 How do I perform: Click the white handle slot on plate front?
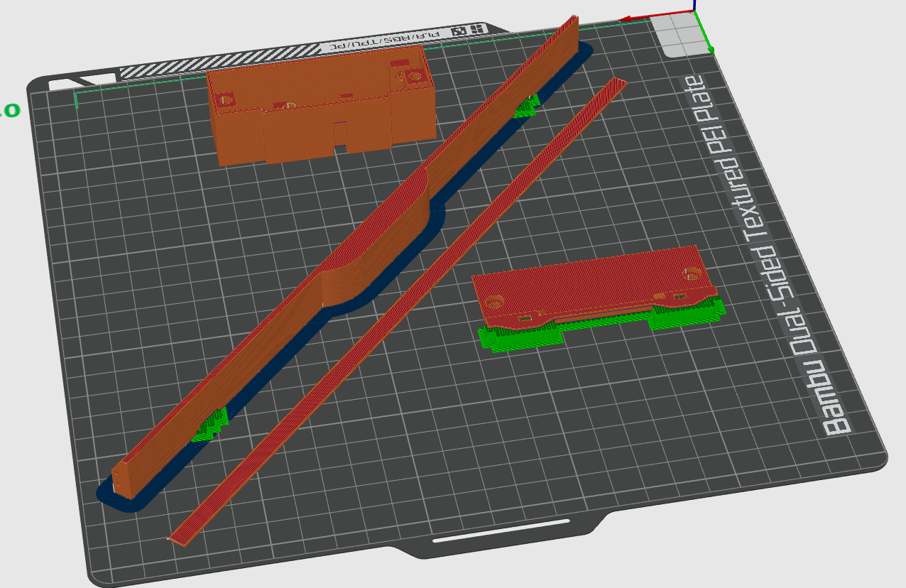(x=501, y=530)
